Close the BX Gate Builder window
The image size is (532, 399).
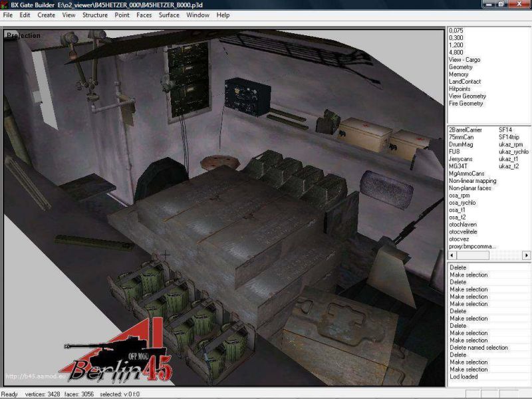coord(519,4)
